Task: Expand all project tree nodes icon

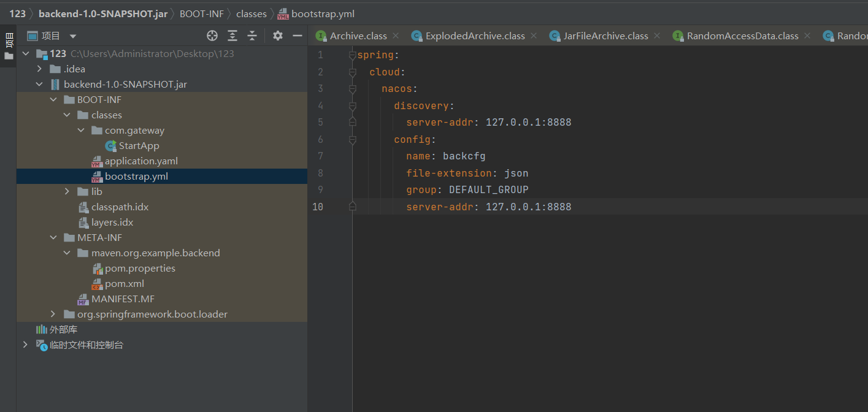Action: [232, 36]
